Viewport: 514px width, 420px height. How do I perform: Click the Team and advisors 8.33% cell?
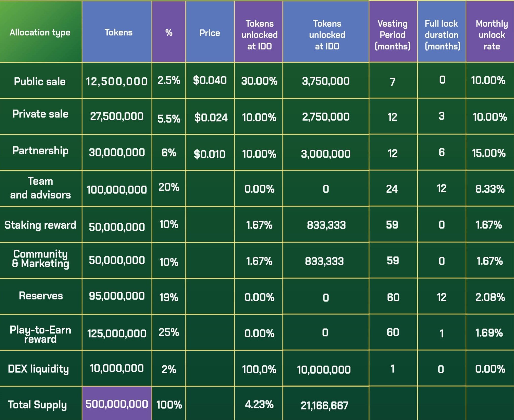tap(490, 189)
